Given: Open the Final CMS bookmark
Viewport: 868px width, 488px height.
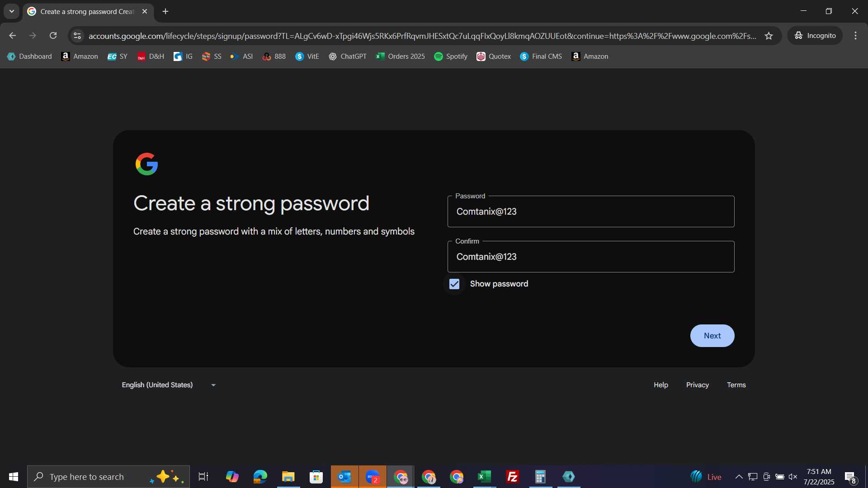Looking at the screenshot, I should click(x=541, y=56).
